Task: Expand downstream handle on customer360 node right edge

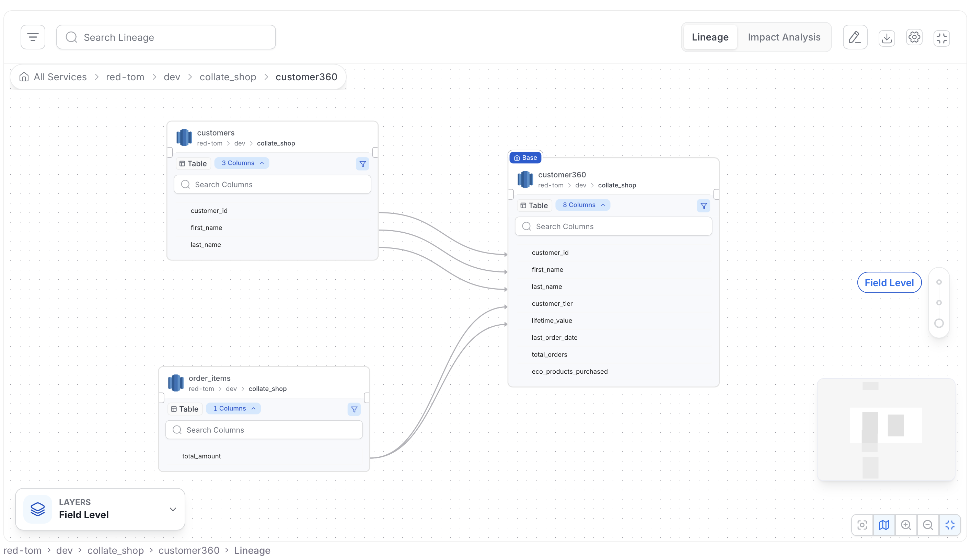Action: click(x=716, y=194)
